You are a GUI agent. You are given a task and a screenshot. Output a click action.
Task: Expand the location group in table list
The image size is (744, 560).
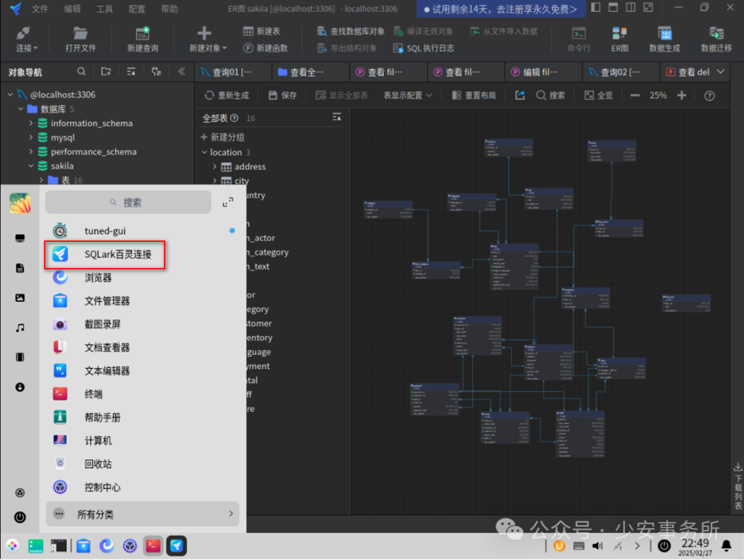pyautogui.click(x=204, y=152)
